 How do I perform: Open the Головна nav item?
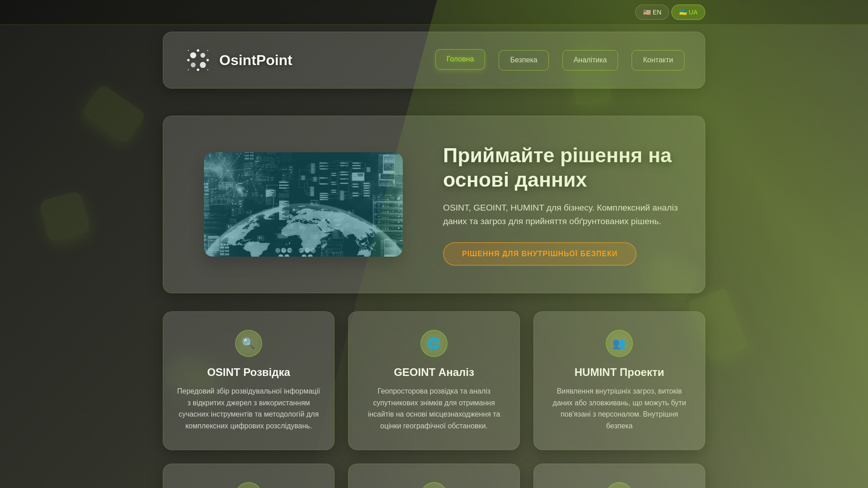(460, 59)
